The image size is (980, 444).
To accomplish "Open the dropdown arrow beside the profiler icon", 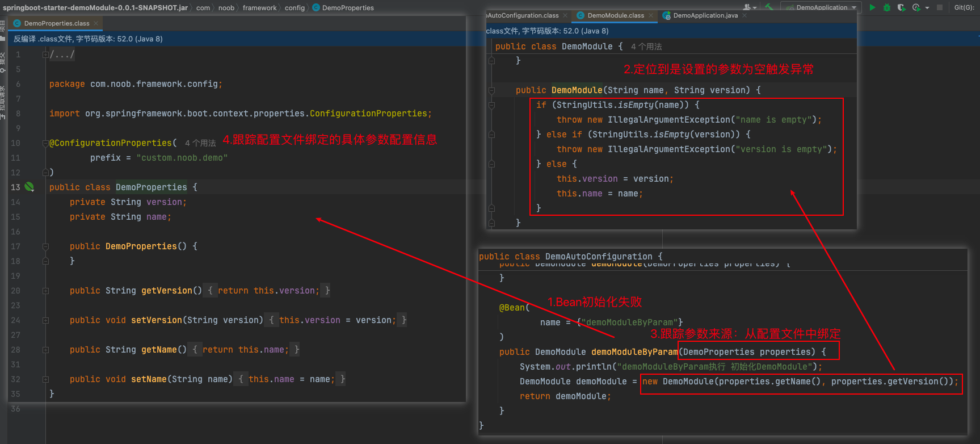I will click(x=927, y=8).
